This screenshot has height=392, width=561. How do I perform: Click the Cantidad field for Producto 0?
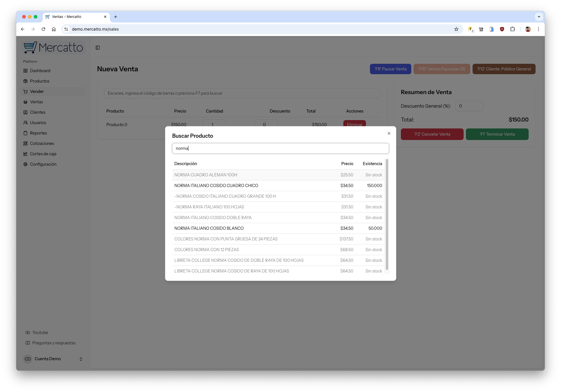coord(214,123)
